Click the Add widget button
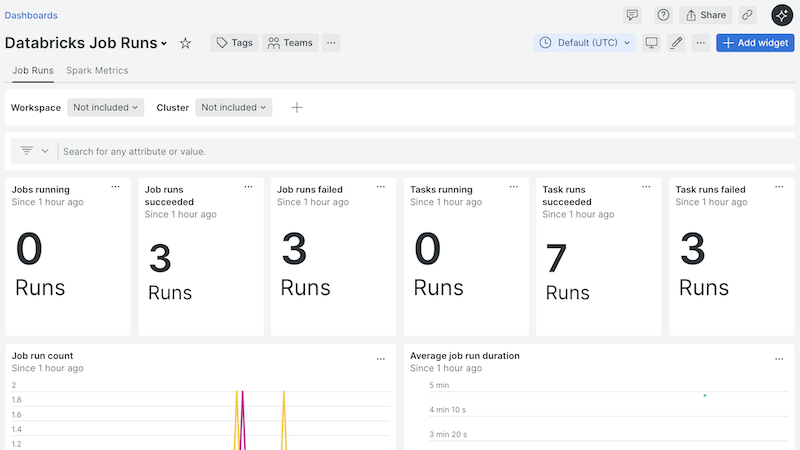This screenshot has height=450, width=800. click(755, 43)
